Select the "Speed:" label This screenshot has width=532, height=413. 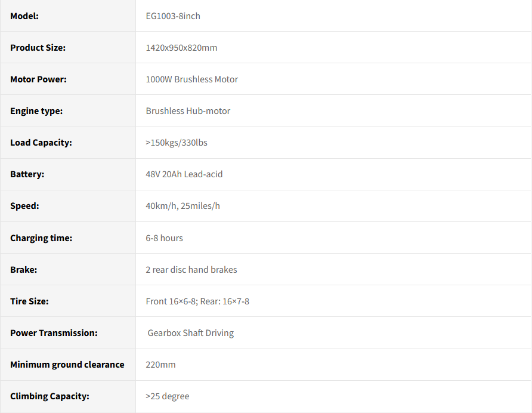pyautogui.click(x=24, y=206)
